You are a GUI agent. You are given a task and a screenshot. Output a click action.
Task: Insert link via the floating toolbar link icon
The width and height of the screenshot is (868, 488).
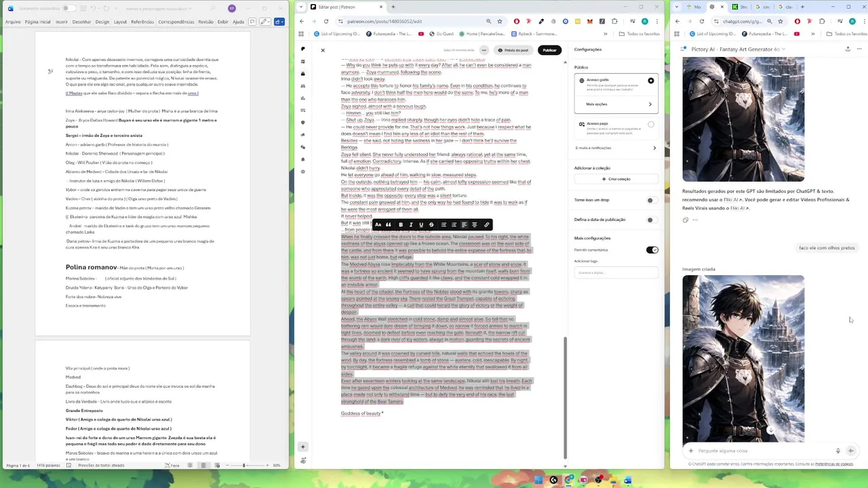486,225
